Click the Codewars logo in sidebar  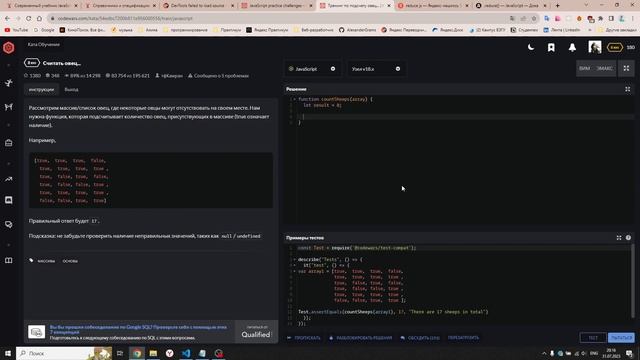(9, 48)
